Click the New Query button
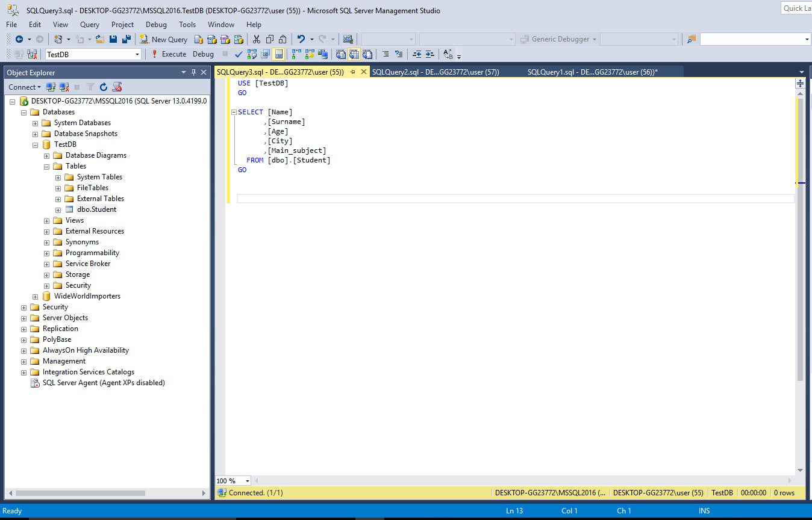The height and width of the screenshot is (520, 812). (x=164, y=39)
